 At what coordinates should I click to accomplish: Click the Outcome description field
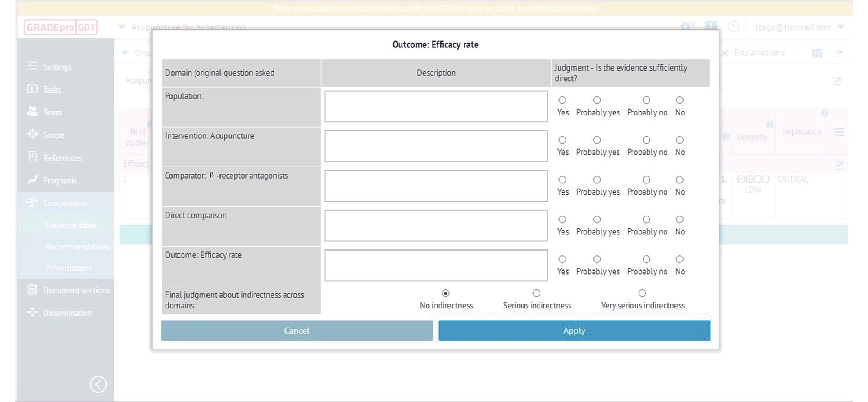coord(436,266)
